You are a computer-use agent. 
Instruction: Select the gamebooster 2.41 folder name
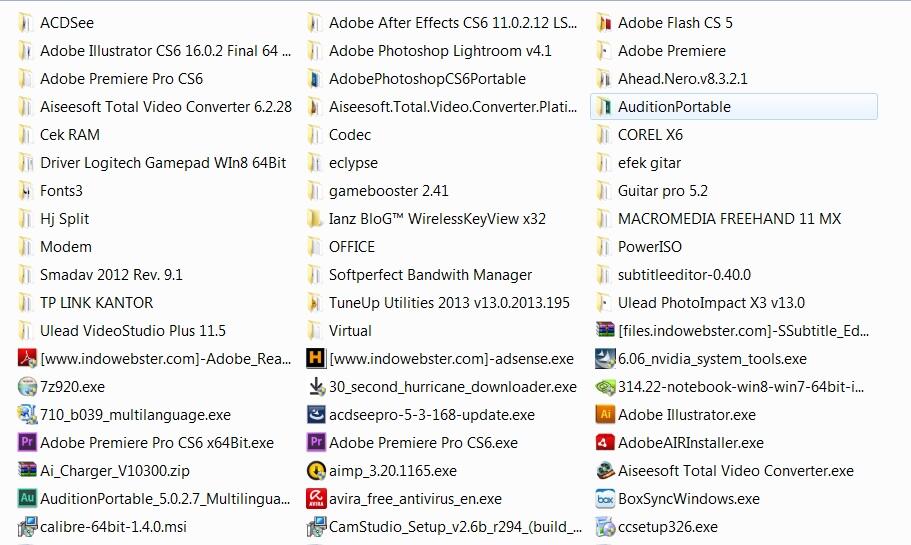[389, 191]
